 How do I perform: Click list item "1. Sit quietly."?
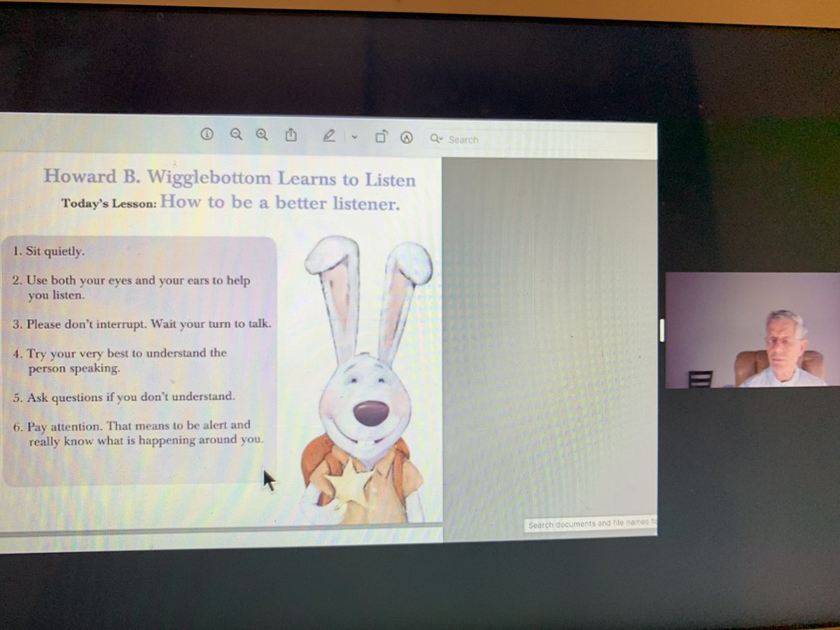[x=49, y=251]
